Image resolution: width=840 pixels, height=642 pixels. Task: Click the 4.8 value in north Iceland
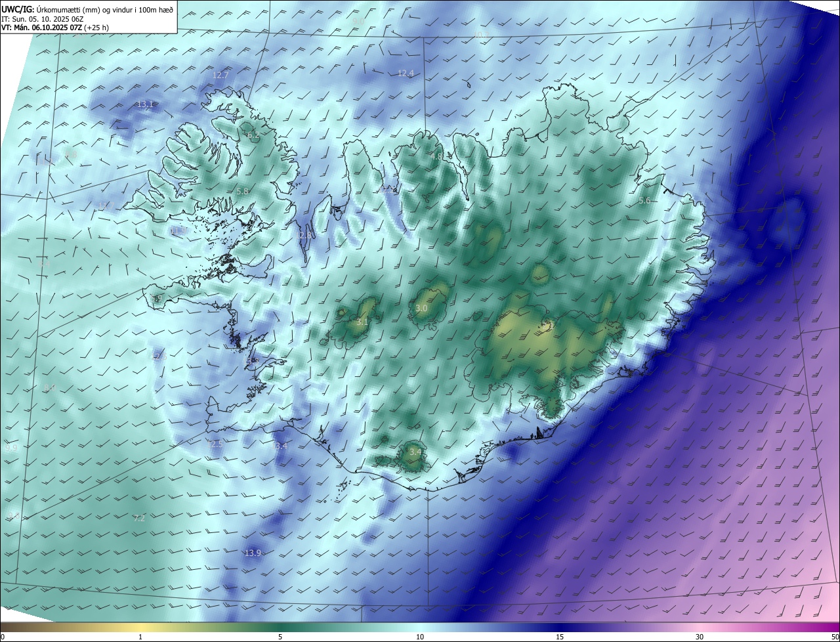pos(436,156)
